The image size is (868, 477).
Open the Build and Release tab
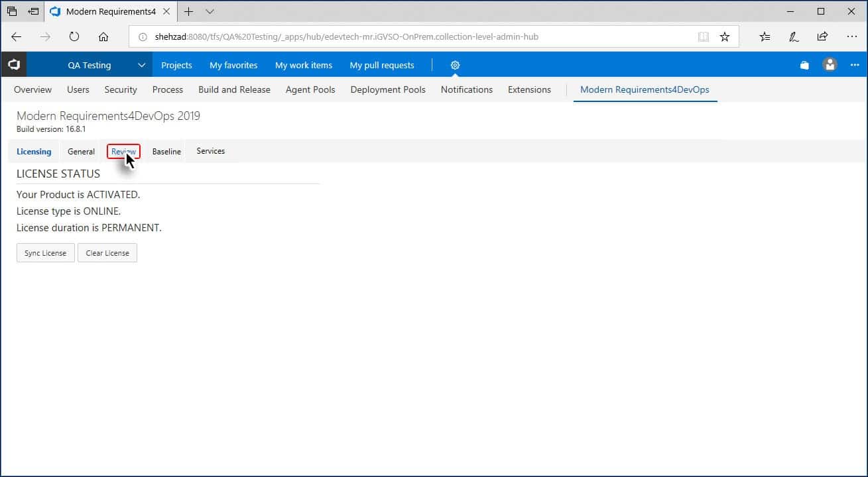[234, 89]
